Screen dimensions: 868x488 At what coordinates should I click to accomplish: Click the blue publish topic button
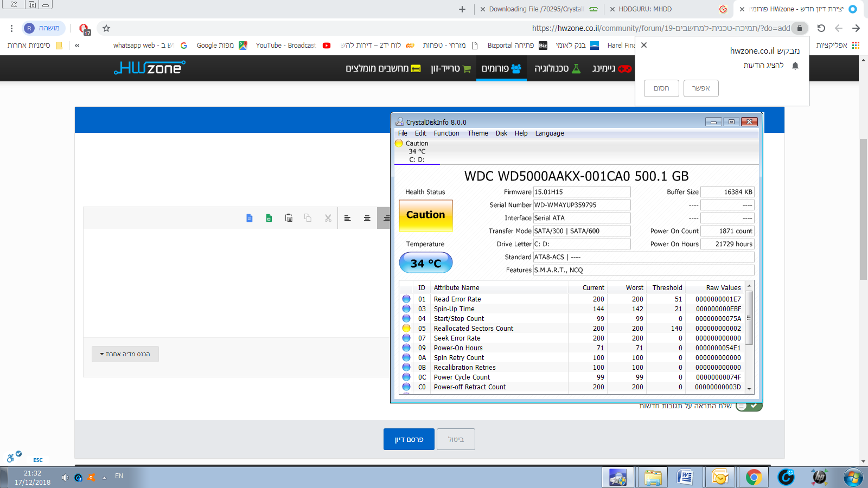tap(409, 439)
